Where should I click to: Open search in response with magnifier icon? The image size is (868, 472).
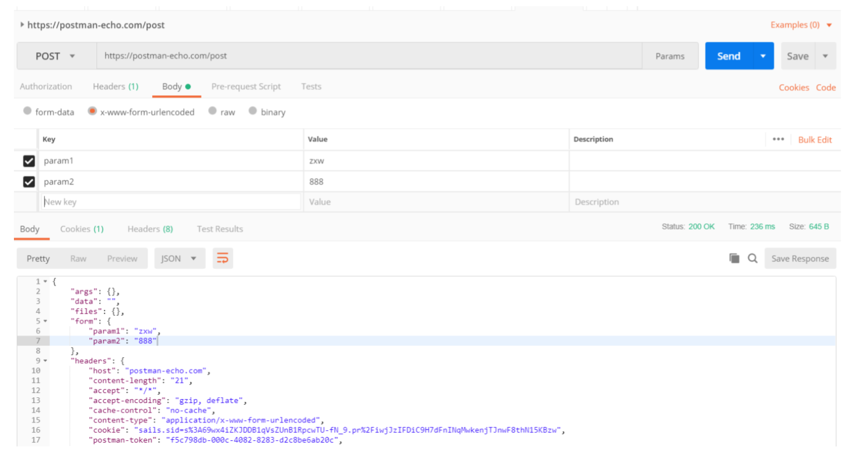[x=753, y=258]
